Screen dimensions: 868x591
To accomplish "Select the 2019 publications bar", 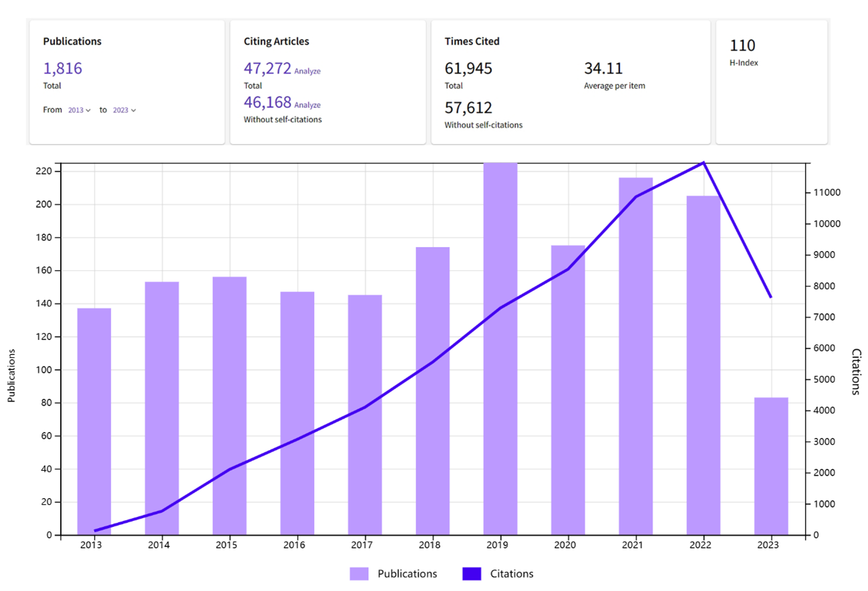I will click(x=500, y=347).
